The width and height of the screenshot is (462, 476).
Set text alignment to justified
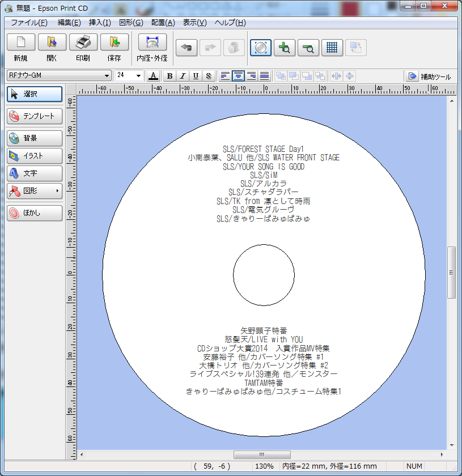click(x=264, y=75)
